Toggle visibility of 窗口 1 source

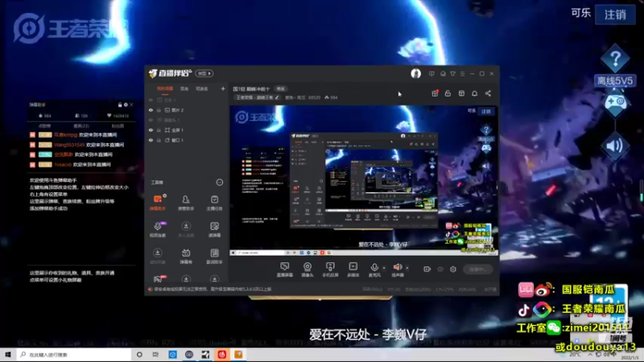pos(151,140)
